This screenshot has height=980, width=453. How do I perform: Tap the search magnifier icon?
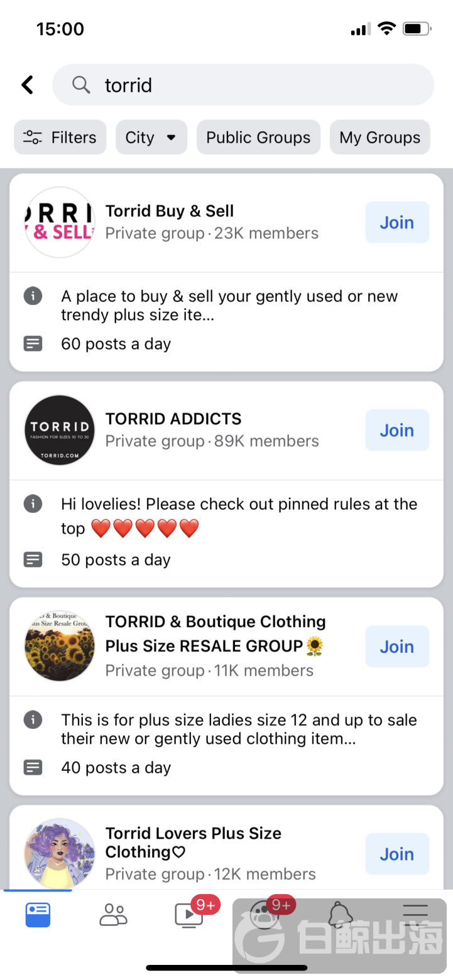click(x=81, y=85)
